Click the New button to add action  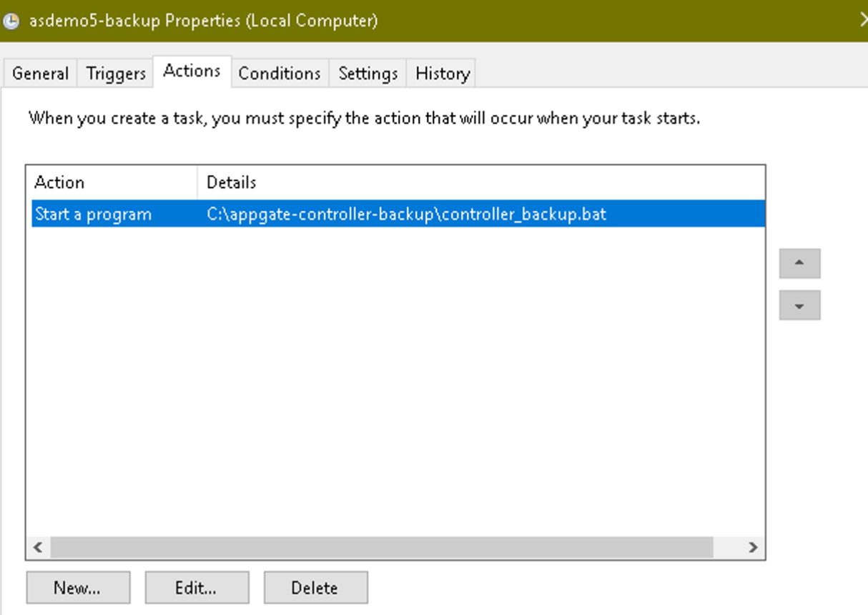click(x=77, y=588)
